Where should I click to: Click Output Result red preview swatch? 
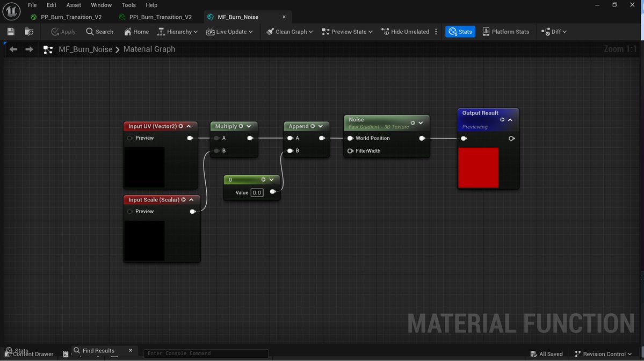pos(479,168)
